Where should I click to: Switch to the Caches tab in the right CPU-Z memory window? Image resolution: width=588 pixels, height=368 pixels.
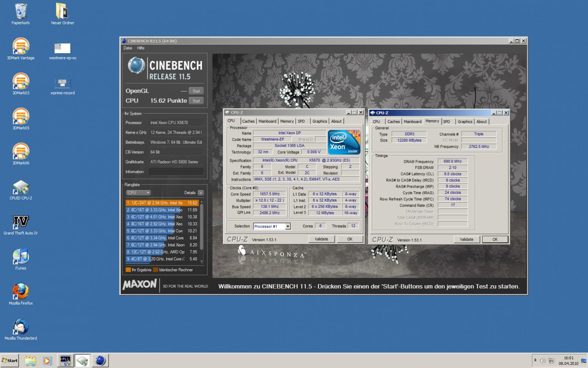394,122
